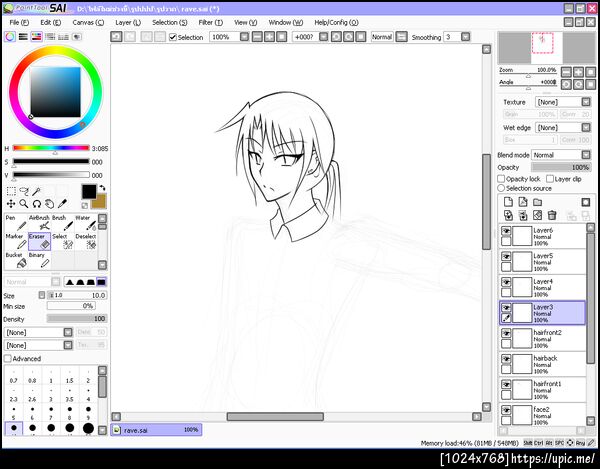Image resolution: width=600 pixels, height=469 pixels.
Task: Create a new layer folder
Action: (537, 202)
